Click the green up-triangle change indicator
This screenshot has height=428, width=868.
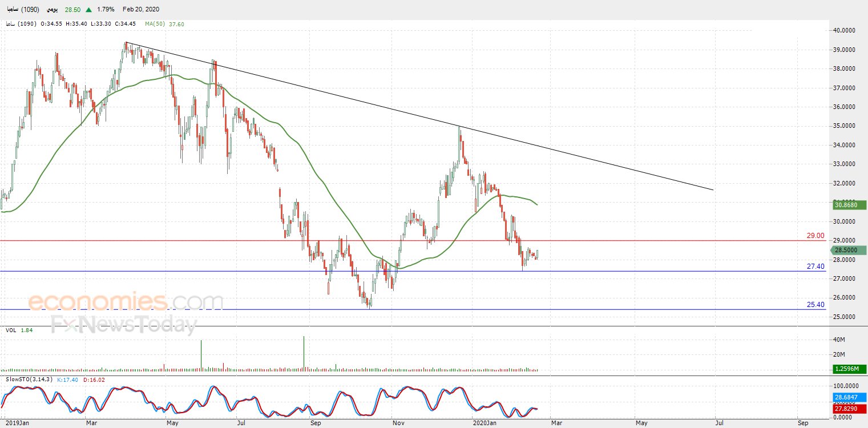(x=88, y=10)
